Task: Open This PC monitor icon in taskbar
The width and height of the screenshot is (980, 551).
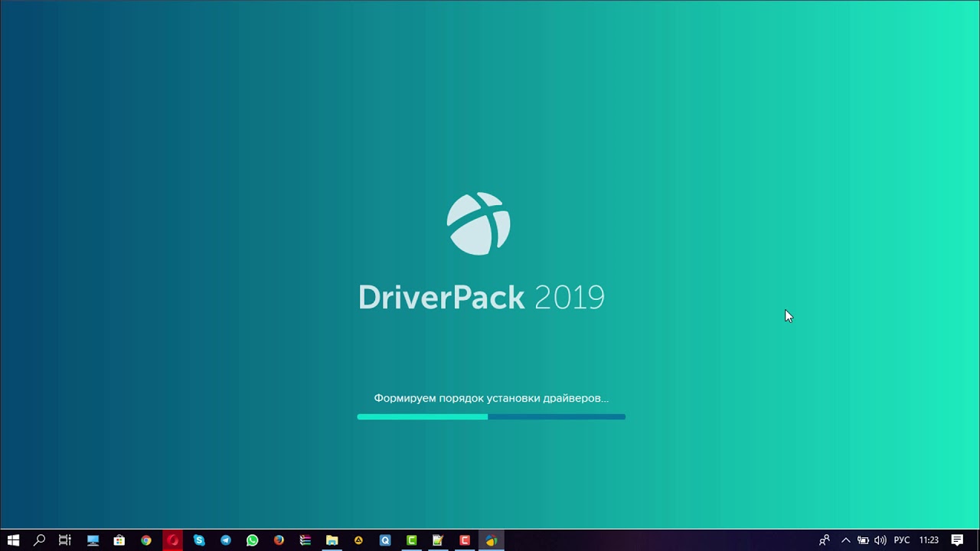Action: click(x=93, y=540)
